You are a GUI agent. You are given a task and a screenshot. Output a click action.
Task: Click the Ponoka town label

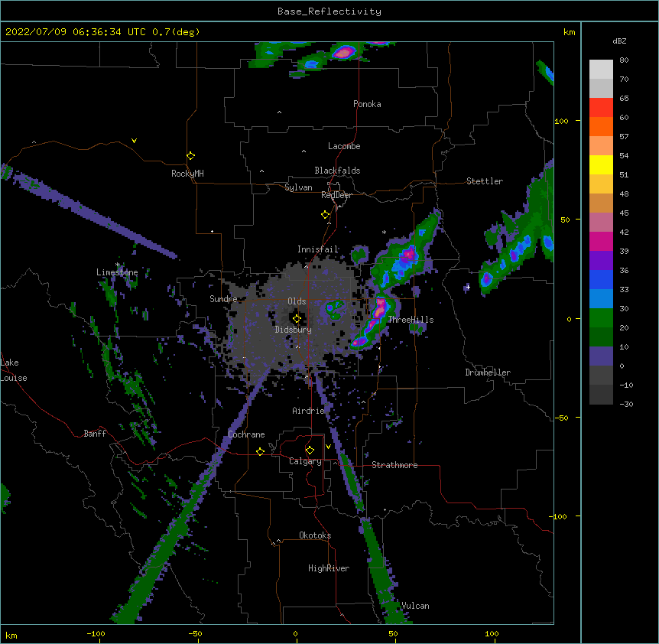367,104
